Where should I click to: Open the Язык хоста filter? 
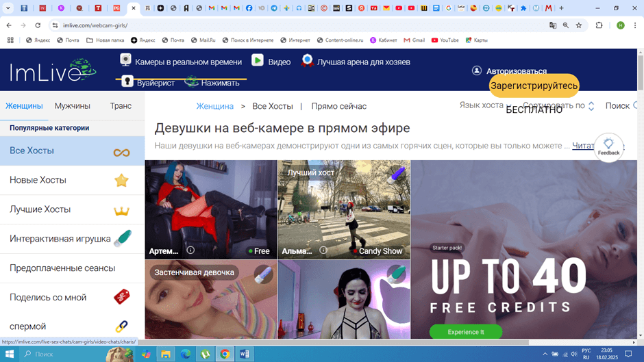tap(481, 105)
